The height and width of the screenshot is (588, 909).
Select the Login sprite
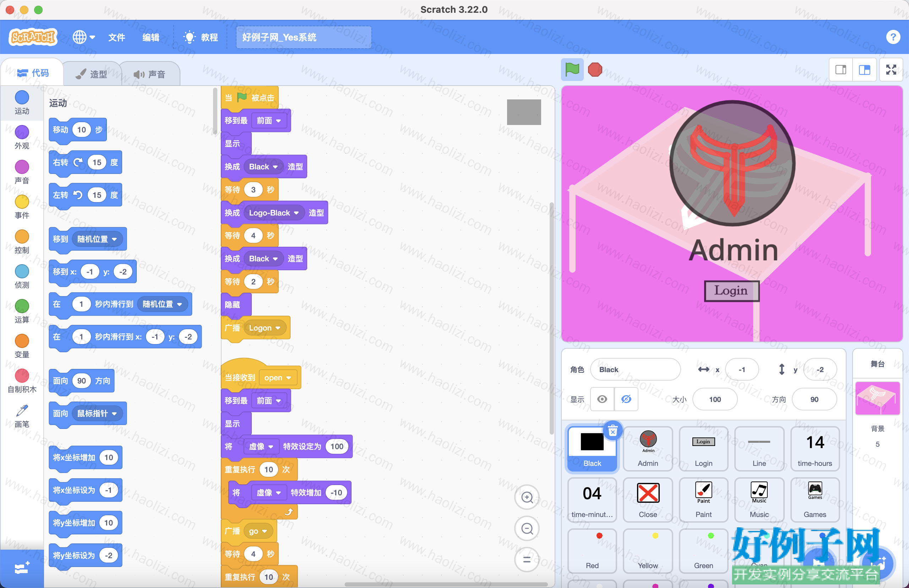[x=703, y=449]
